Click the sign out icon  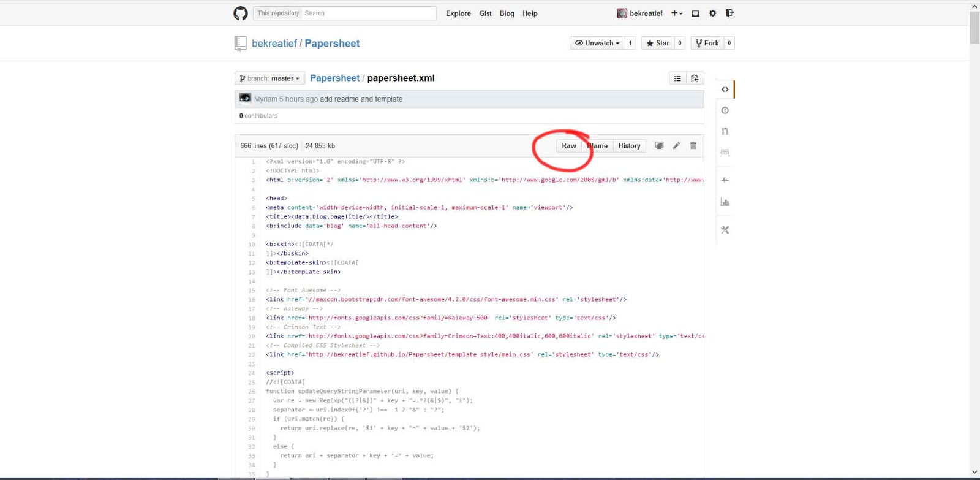click(x=729, y=13)
